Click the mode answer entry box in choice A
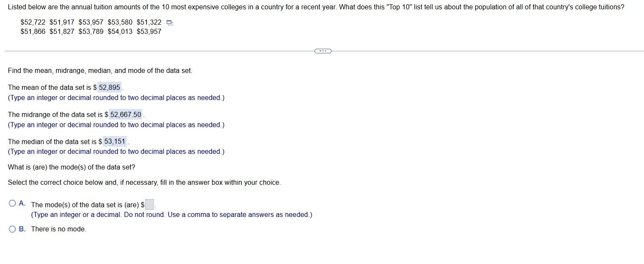 click(149, 204)
